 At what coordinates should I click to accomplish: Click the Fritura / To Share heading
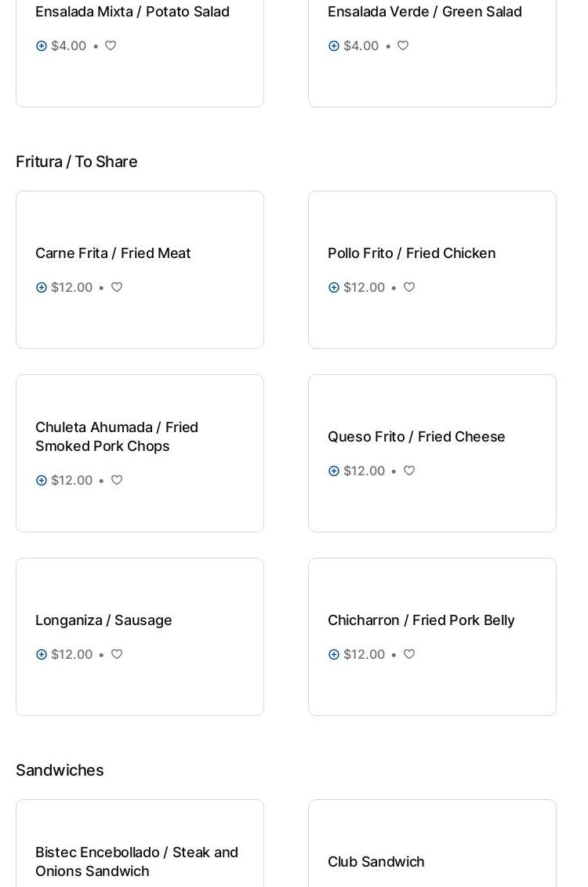point(77,162)
